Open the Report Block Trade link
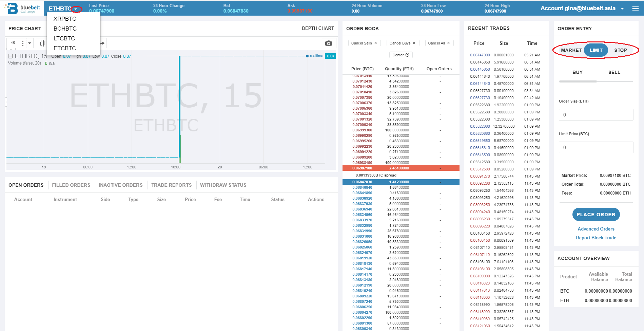The width and height of the screenshot is (644, 331). point(596,238)
